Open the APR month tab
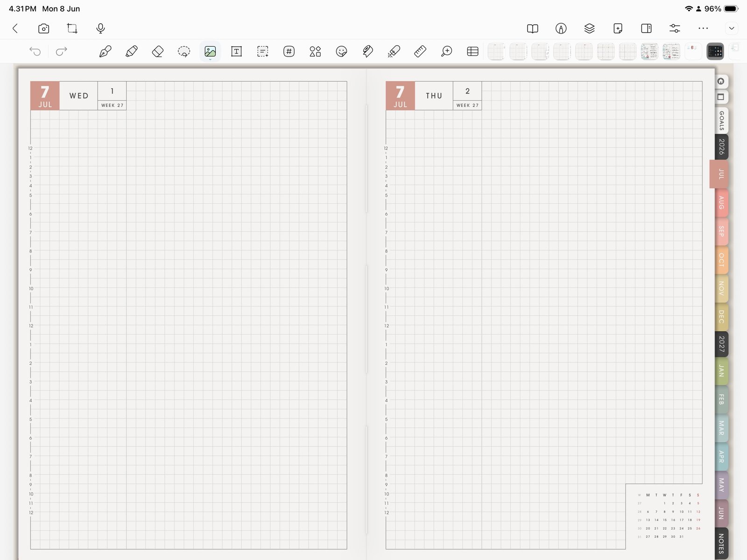 tap(721, 456)
